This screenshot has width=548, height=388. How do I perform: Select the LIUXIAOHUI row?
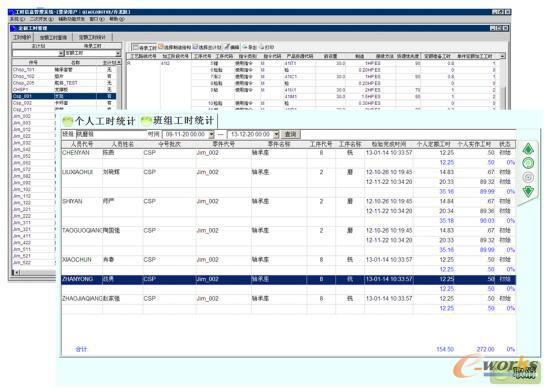click(288, 172)
